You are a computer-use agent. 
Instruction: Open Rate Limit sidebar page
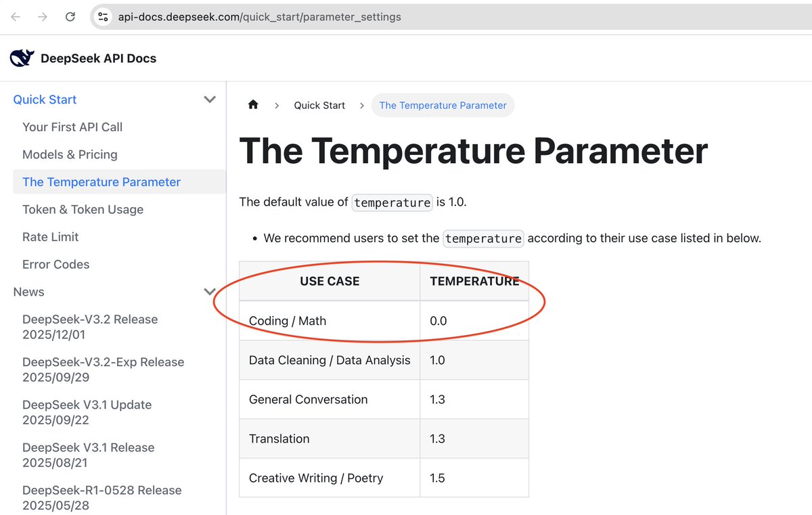tap(51, 237)
